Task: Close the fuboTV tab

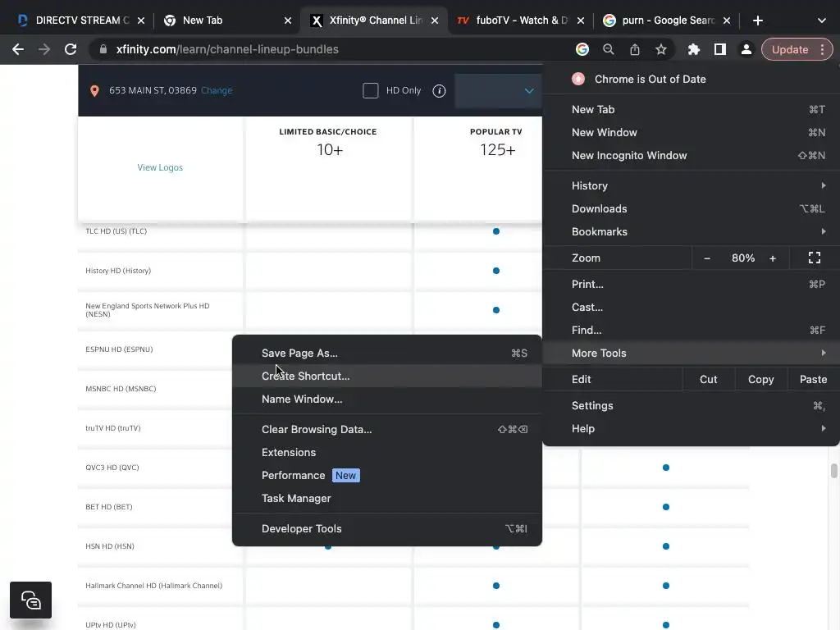Action: point(581,21)
